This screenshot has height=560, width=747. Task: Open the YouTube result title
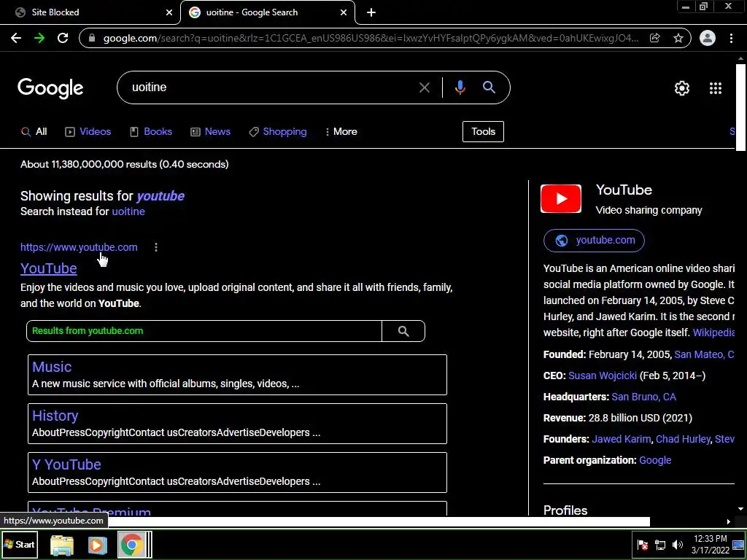coord(49,268)
